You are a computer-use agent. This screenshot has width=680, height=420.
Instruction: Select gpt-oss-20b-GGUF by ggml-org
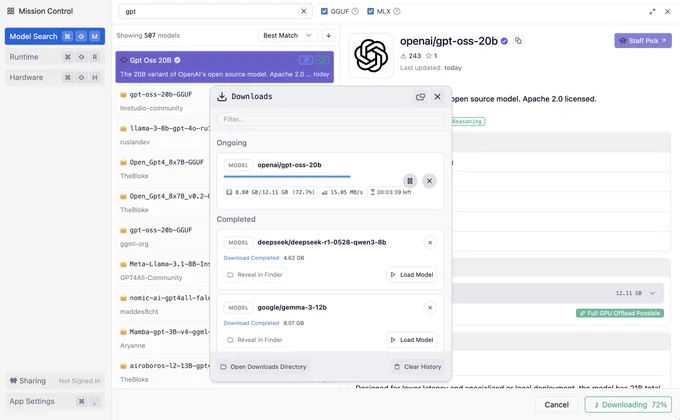163,236
